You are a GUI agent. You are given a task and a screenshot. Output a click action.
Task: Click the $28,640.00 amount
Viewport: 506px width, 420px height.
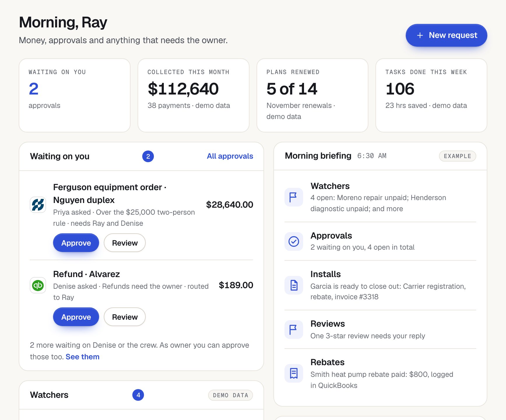pos(230,204)
